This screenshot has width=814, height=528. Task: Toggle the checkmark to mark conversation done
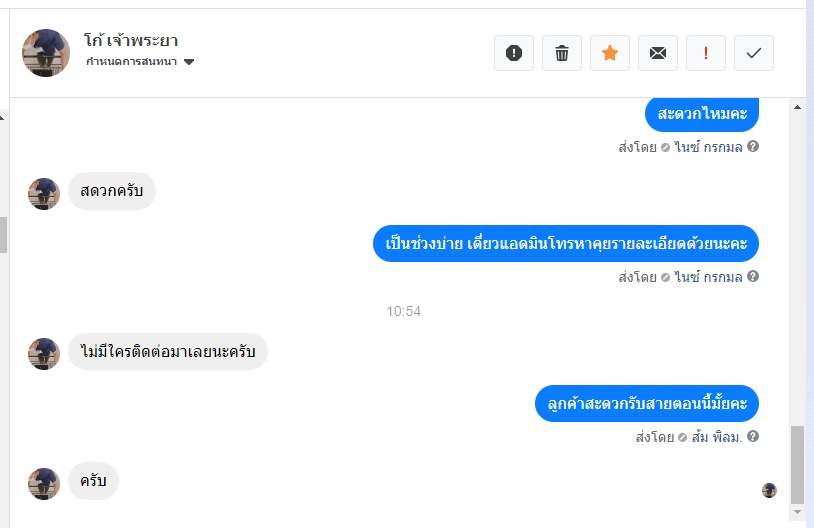click(x=754, y=53)
